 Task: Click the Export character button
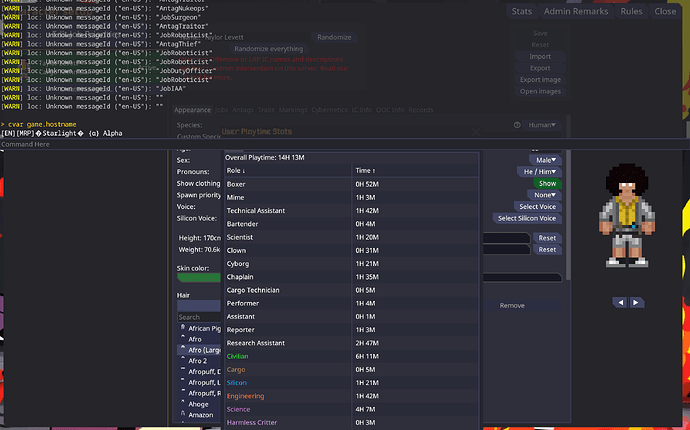coord(540,68)
